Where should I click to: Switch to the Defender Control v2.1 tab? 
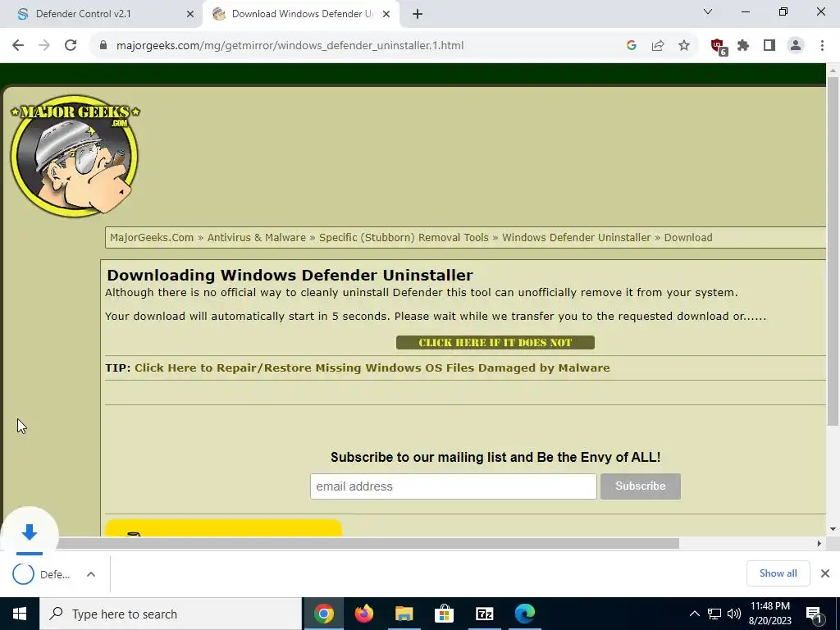(102, 14)
